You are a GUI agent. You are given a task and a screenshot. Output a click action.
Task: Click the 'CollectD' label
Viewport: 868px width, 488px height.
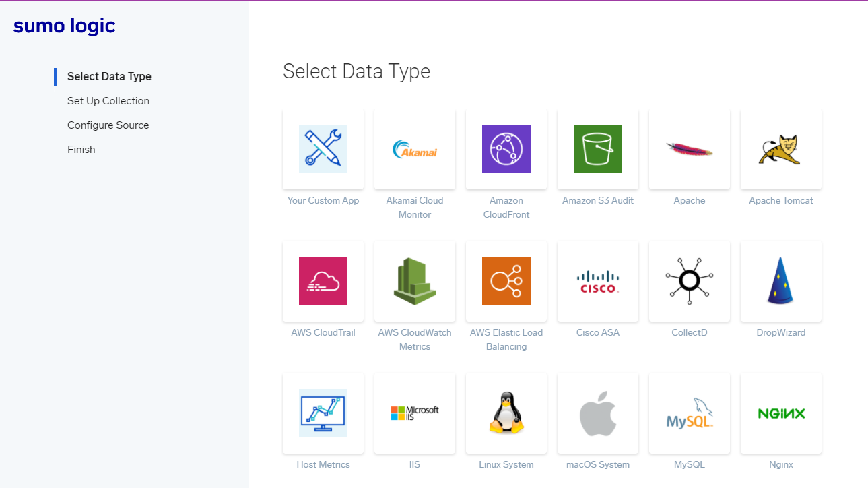click(690, 332)
